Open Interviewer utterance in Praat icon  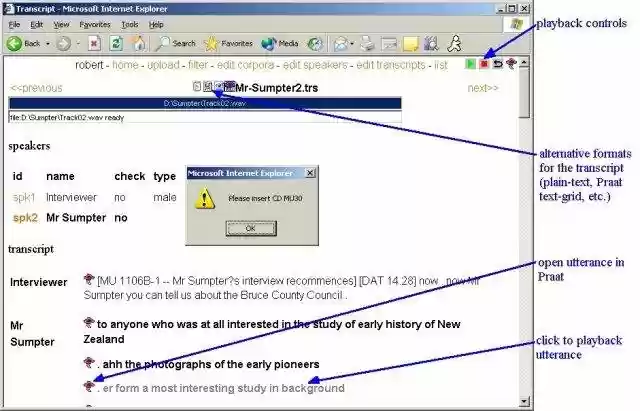click(x=89, y=280)
